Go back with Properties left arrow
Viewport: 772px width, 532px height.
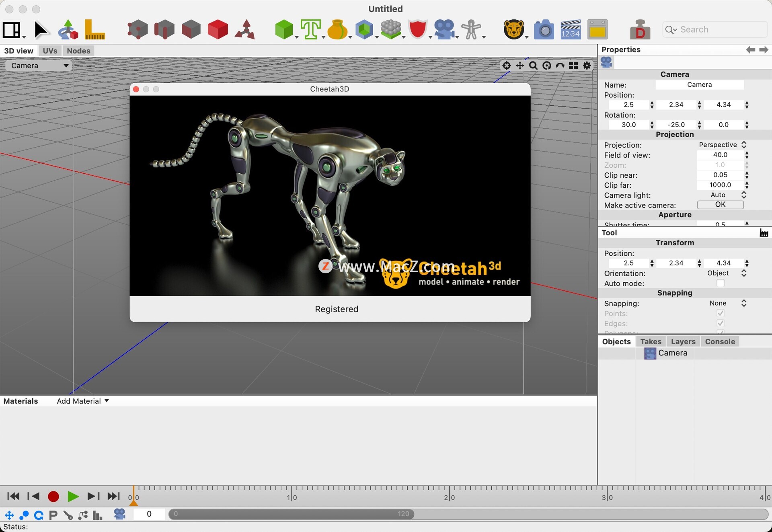750,49
